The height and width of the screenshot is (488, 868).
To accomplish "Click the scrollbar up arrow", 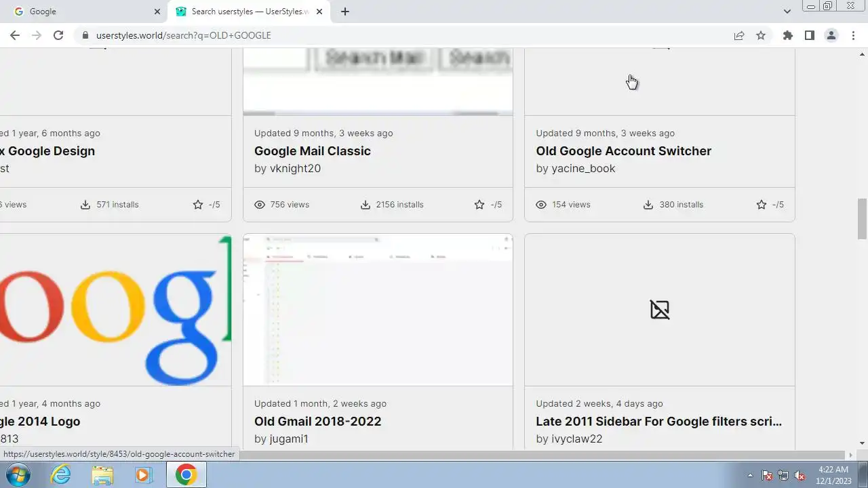I will [x=862, y=54].
